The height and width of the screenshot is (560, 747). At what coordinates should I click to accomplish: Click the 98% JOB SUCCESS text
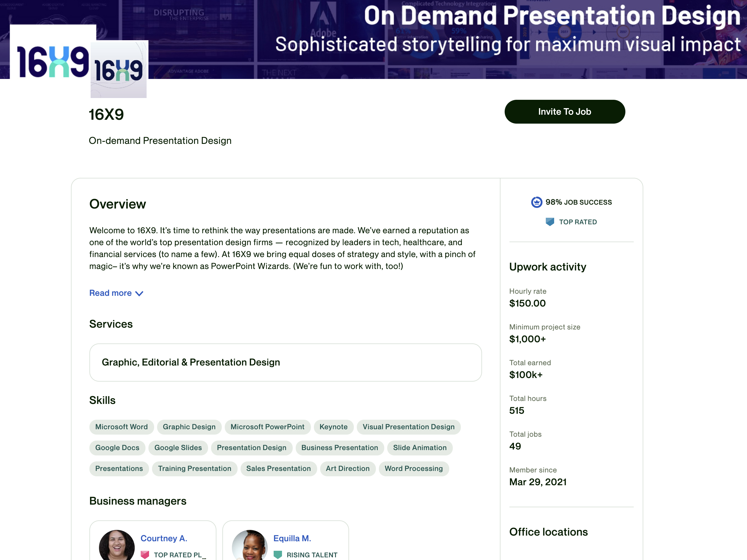(x=579, y=202)
